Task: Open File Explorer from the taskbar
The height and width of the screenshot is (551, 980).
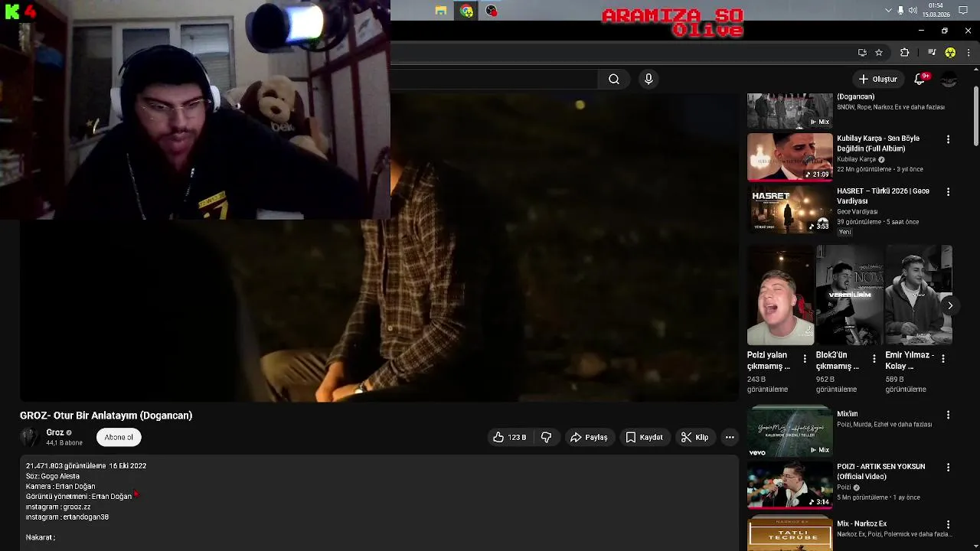Action: click(x=441, y=11)
